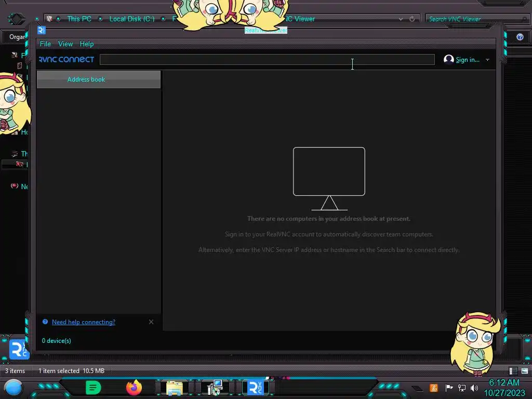Click the Network item in Explorer navigation pane
Screen dimensions: 532x399
click(20, 187)
